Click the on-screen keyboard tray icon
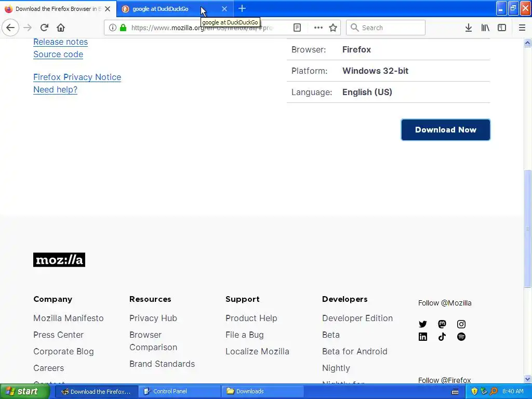532x399 pixels. pyautogui.click(x=455, y=392)
